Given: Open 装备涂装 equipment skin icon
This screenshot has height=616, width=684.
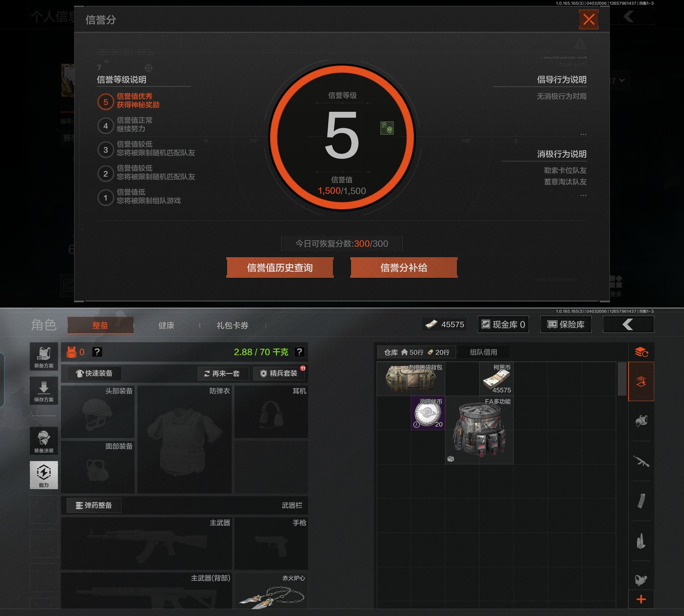Looking at the screenshot, I should coord(44,441).
